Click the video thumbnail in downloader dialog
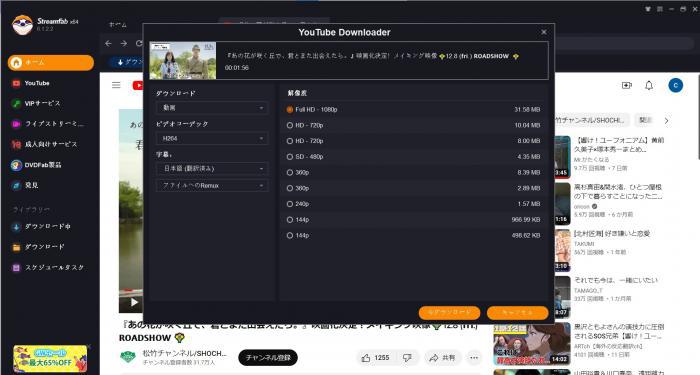 pos(183,61)
